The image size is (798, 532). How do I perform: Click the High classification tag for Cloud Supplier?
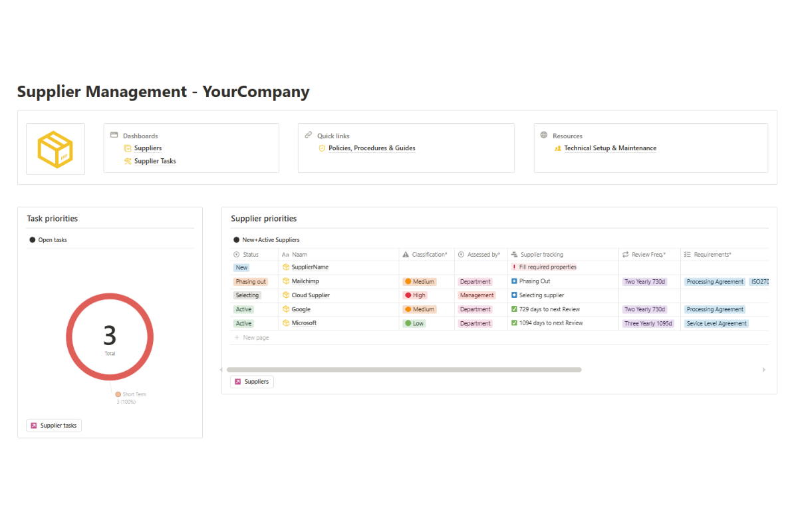[x=415, y=295]
